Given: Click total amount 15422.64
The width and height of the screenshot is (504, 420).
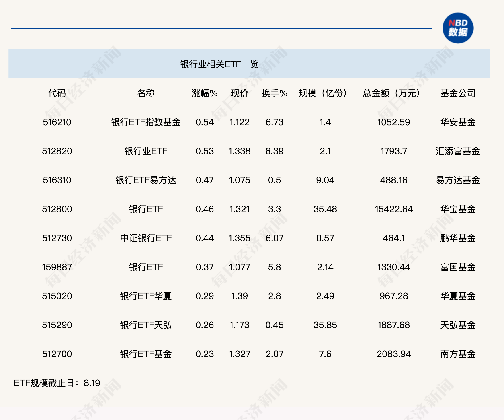Looking at the screenshot, I should 394,209.
